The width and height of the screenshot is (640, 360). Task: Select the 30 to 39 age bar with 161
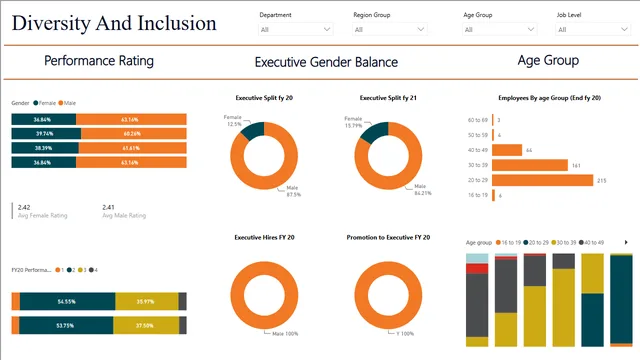pos(530,165)
